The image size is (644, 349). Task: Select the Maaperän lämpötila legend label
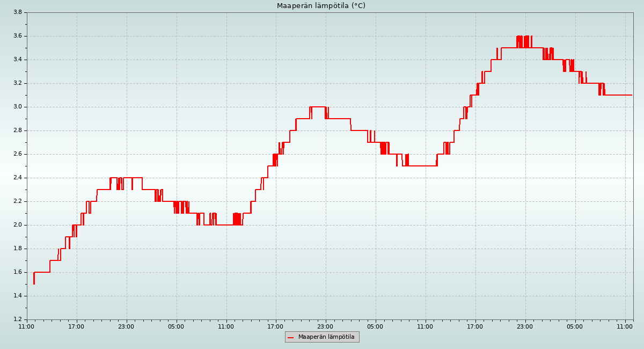tap(326, 337)
